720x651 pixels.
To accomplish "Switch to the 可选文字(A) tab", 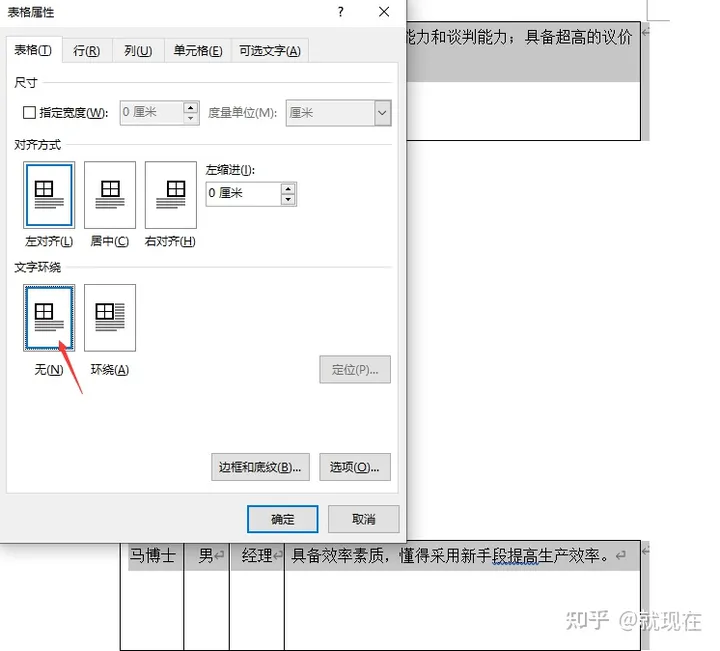I will click(x=270, y=51).
